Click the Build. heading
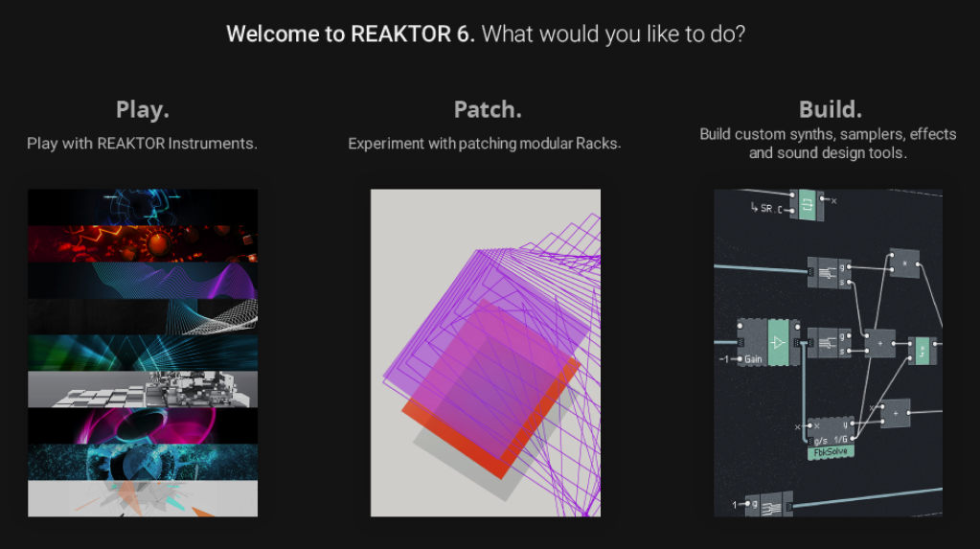Viewport: 980px width, 549px height. pyautogui.click(x=830, y=108)
